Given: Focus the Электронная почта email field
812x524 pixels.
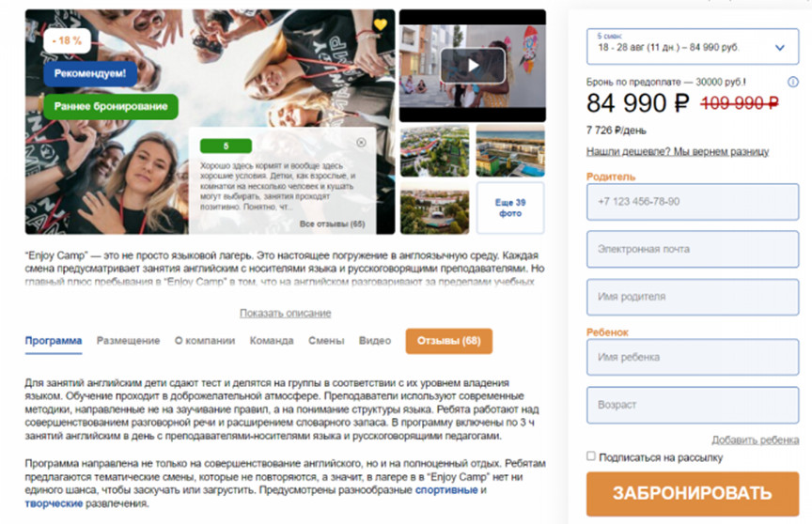Looking at the screenshot, I should 693,249.
